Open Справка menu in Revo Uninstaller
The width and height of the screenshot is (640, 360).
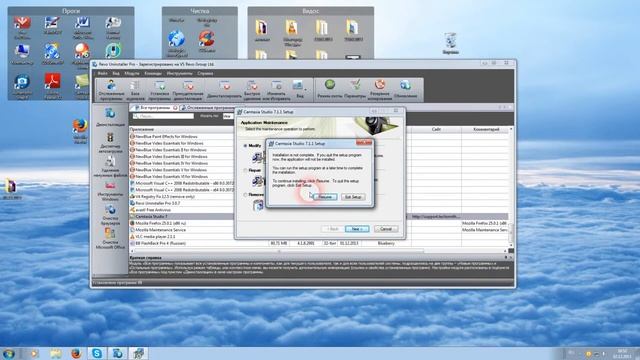(x=205, y=73)
